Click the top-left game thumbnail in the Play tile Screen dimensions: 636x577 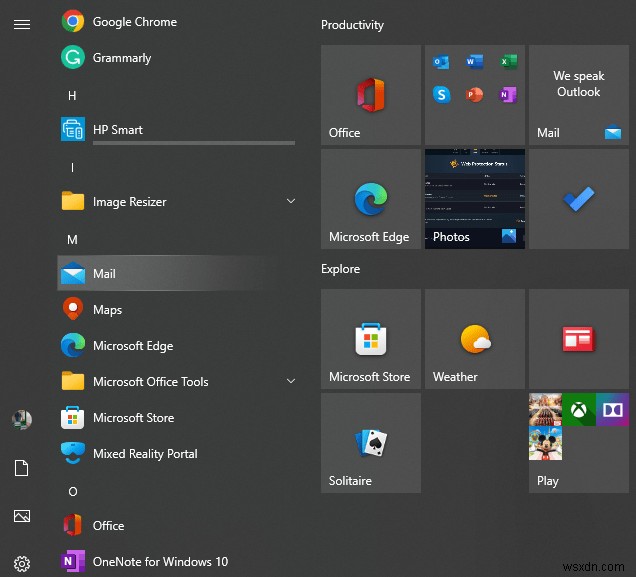(x=546, y=410)
